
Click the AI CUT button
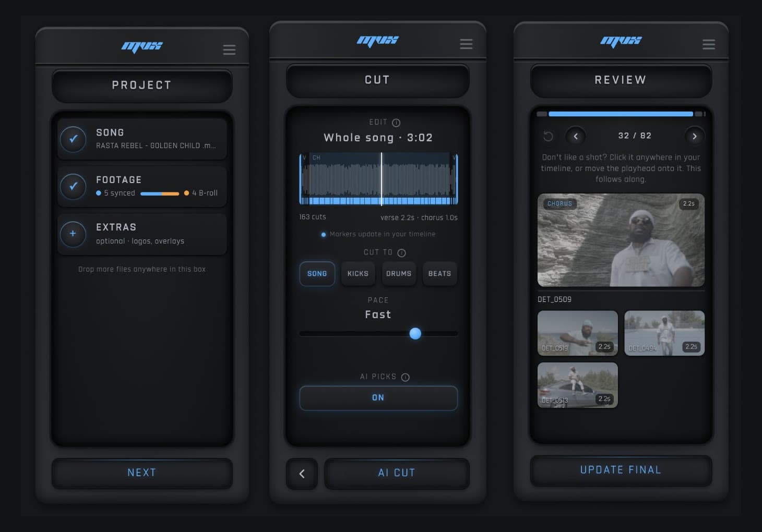(x=397, y=473)
